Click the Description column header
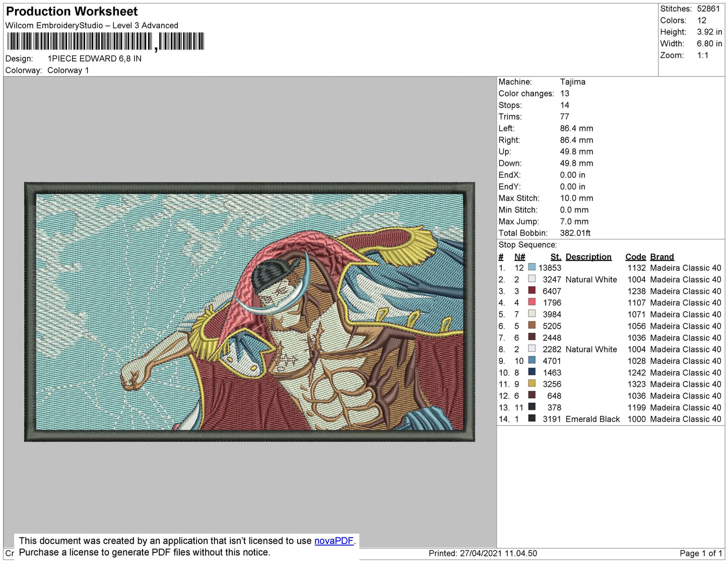 (x=588, y=257)
